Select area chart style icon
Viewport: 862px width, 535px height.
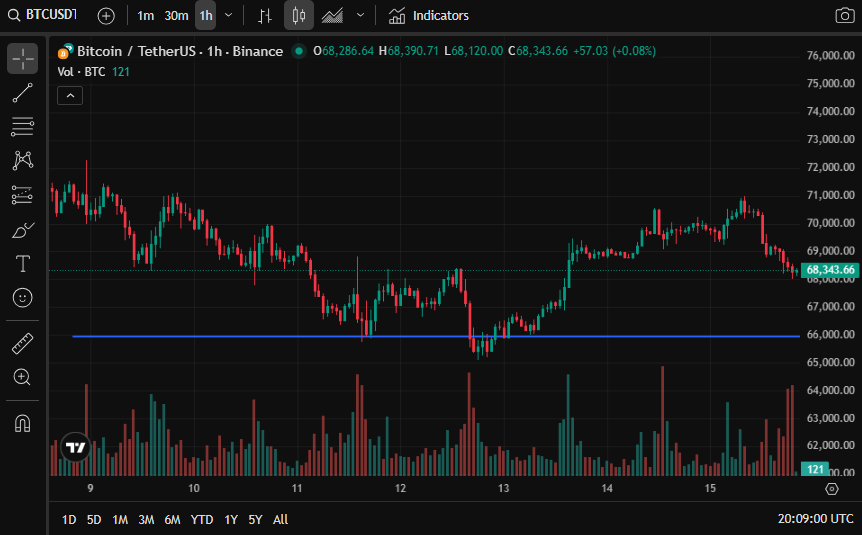332,16
